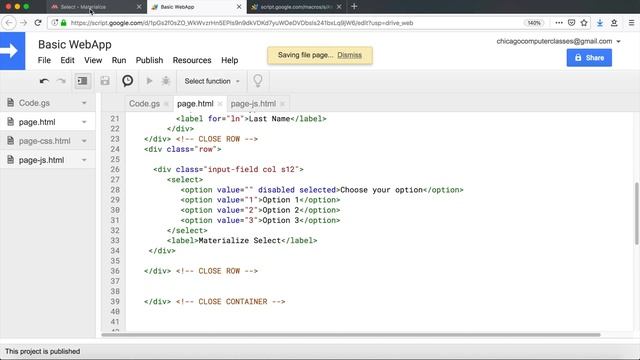Image resolution: width=640 pixels, height=360 pixels.
Task: Close the page.html editor tab
Action: (220, 104)
